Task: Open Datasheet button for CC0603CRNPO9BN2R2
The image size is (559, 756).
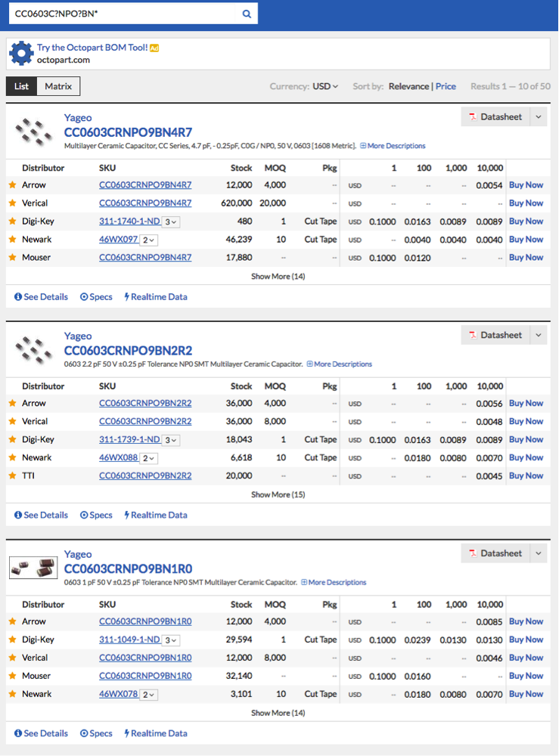Action: [x=495, y=335]
